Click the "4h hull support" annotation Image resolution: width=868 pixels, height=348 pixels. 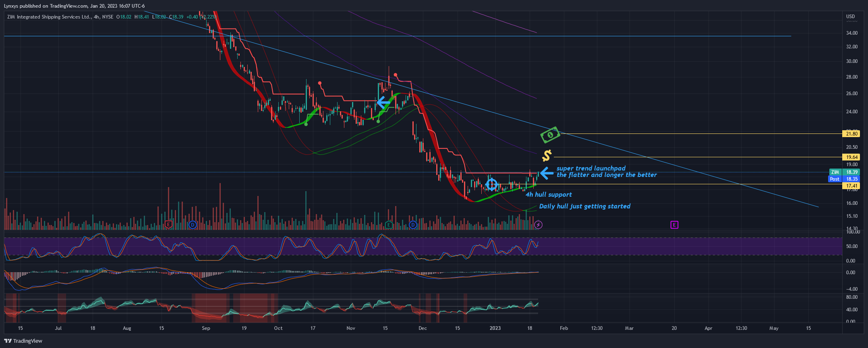point(549,194)
